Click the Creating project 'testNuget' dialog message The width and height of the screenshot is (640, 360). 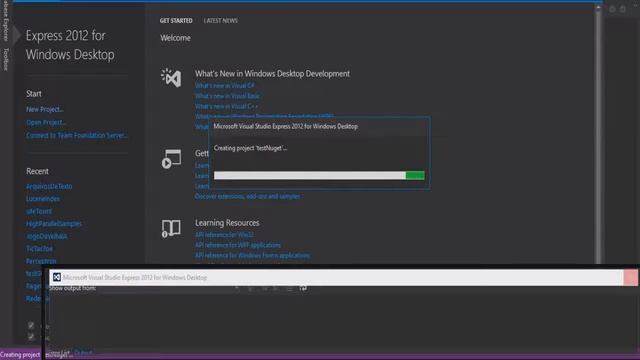tap(250, 148)
